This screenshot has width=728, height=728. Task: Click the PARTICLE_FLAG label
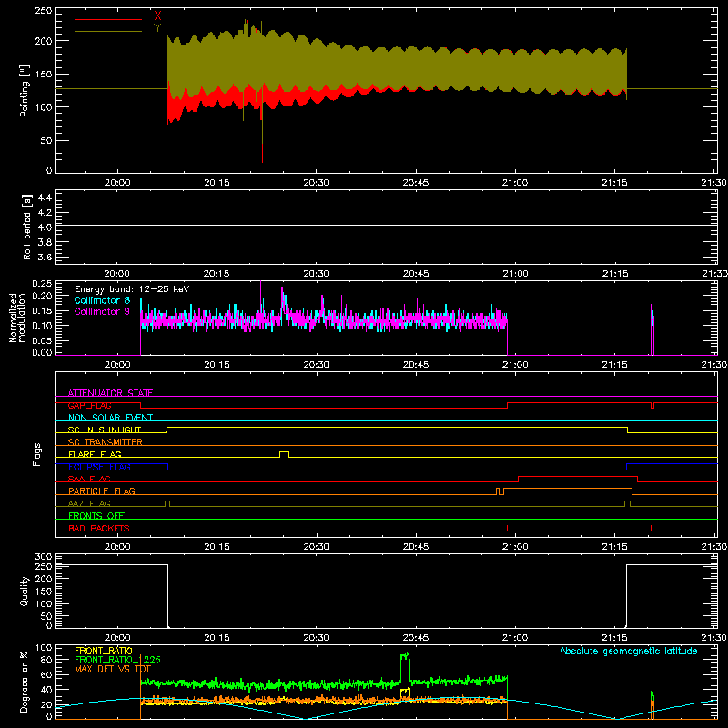[102, 490]
